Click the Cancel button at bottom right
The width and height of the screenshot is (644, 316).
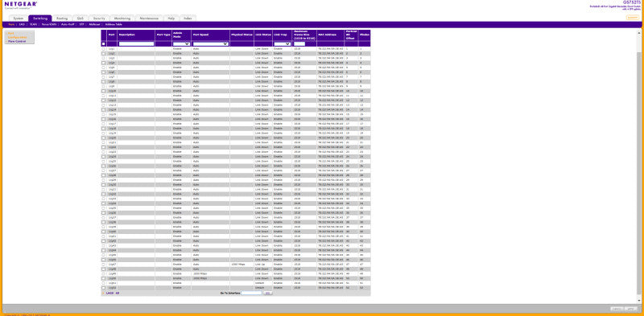click(617, 309)
